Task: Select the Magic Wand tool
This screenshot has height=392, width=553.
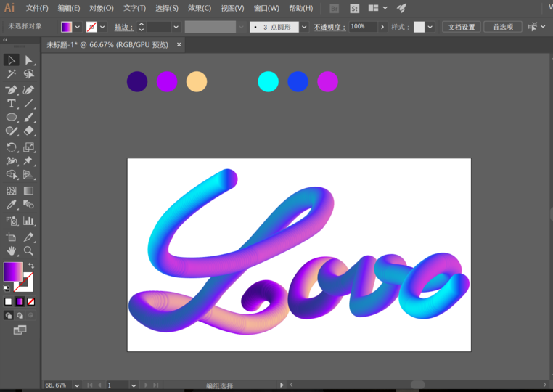Action: [x=12, y=74]
